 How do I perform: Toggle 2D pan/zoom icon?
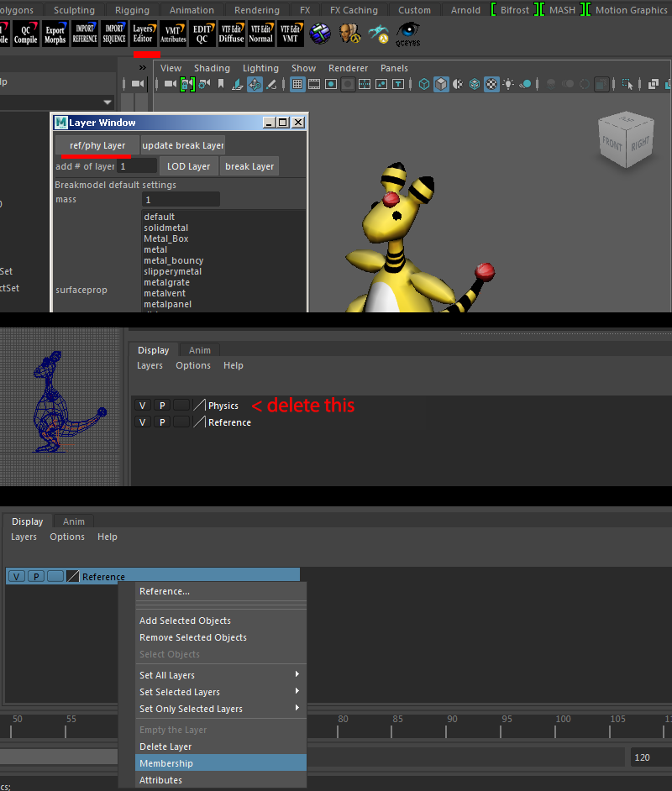tap(255, 84)
